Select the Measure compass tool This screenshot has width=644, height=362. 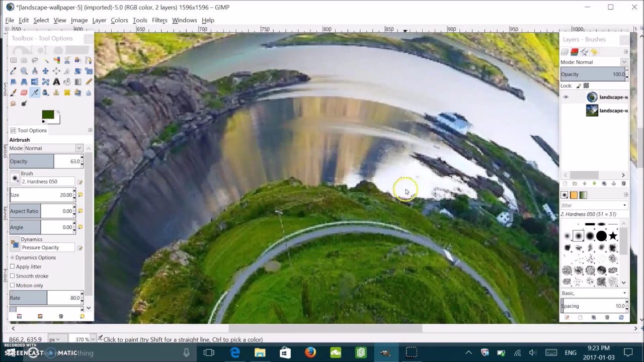(35, 71)
